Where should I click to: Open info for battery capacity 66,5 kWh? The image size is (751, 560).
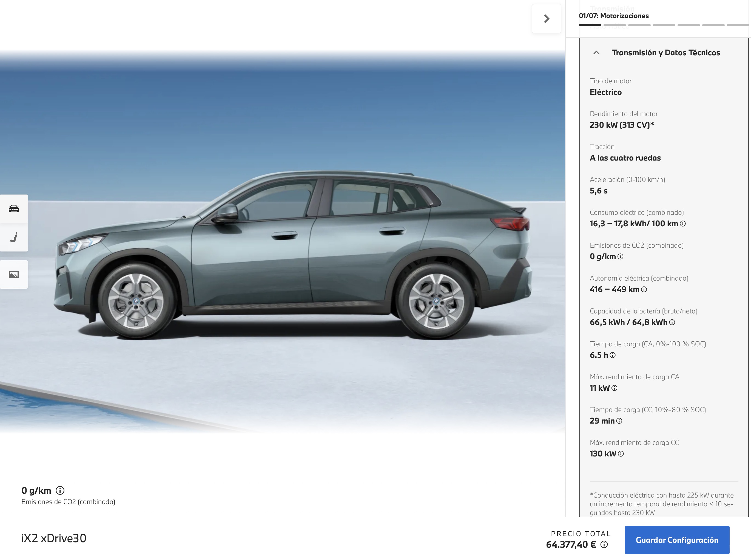pyautogui.click(x=672, y=322)
